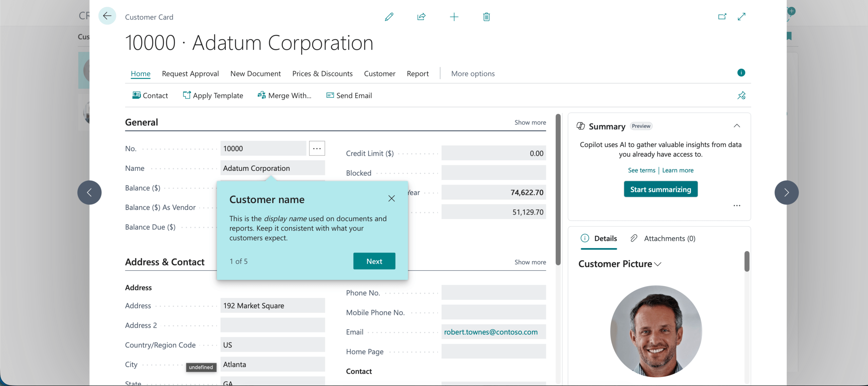
Task: Open the Prices & Discounts menu
Action: pyautogui.click(x=322, y=74)
